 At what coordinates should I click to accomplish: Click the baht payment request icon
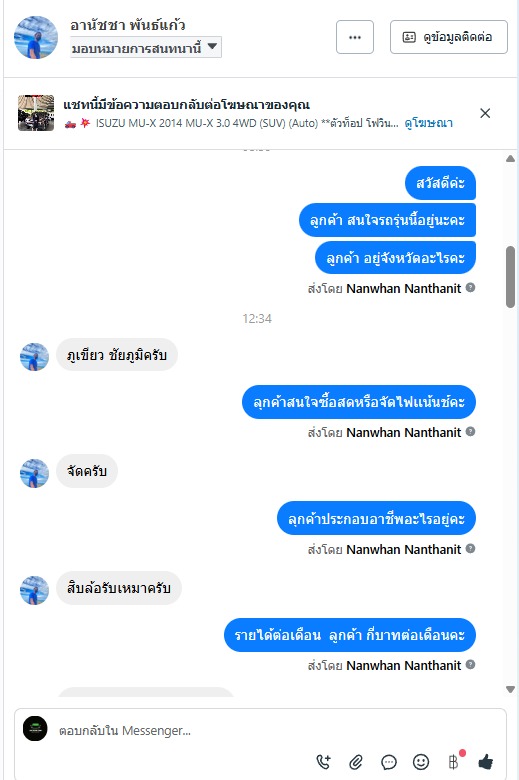click(453, 762)
